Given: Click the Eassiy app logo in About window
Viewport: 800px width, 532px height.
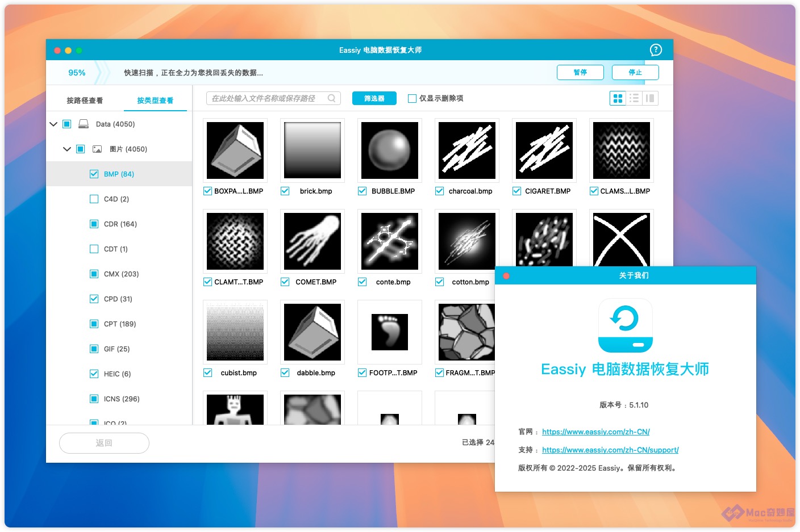Looking at the screenshot, I should tap(626, 325).
